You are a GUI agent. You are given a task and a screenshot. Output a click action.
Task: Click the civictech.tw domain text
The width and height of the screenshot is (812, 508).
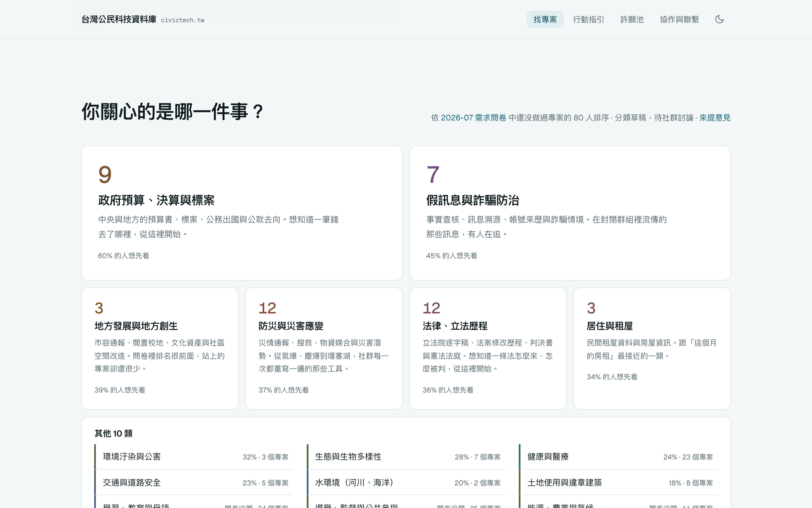pos(183,20)
